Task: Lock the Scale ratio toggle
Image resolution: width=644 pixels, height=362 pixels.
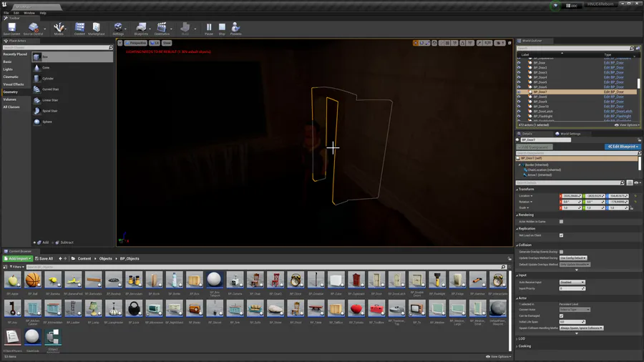Action: point(632,207)
